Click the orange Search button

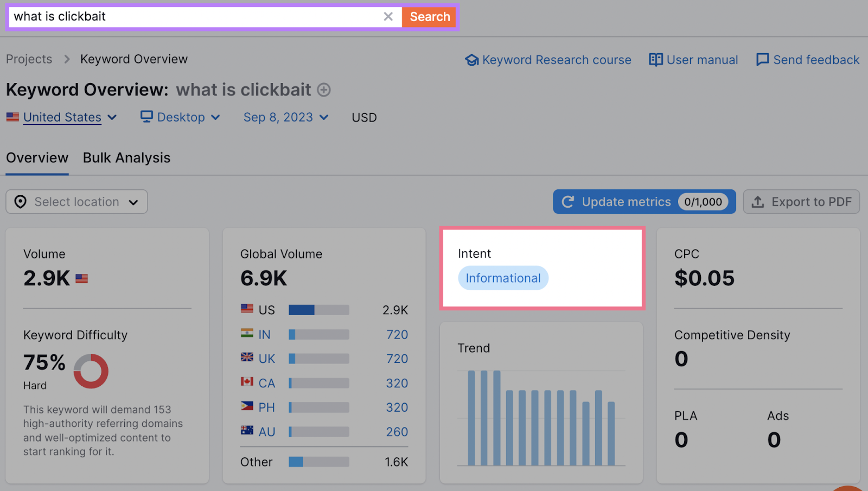(x=429, y=16)
